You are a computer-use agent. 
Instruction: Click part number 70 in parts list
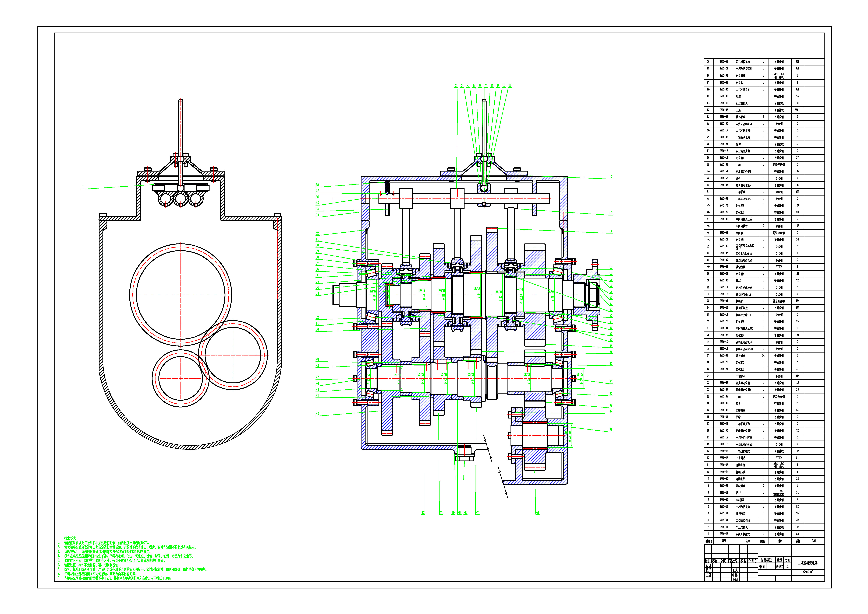(708, 62)
